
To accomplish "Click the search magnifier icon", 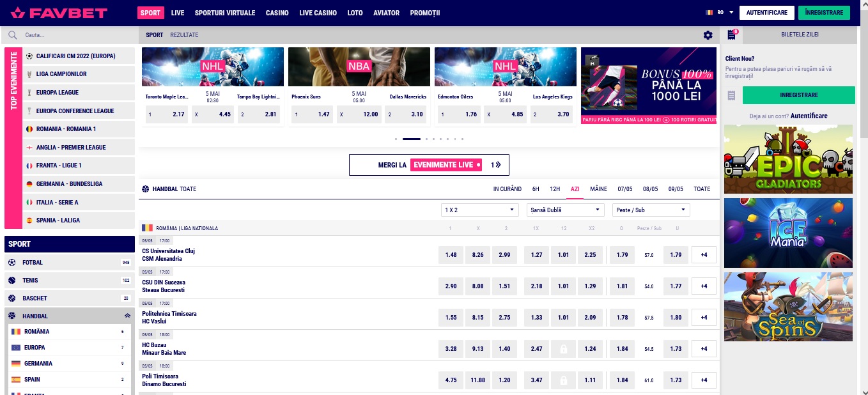I will (x=13, y=35).
